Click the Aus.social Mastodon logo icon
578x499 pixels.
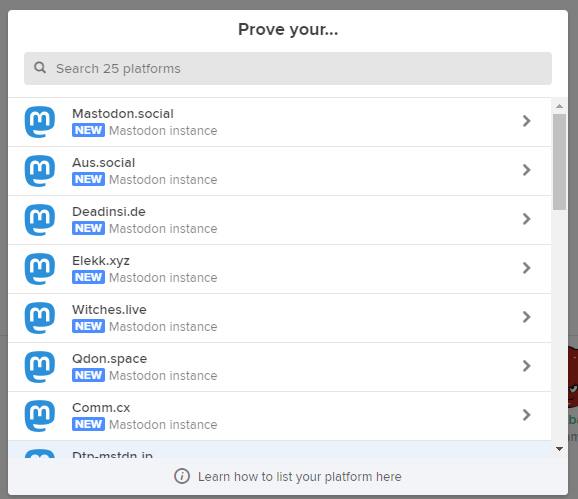coord(40,171)
